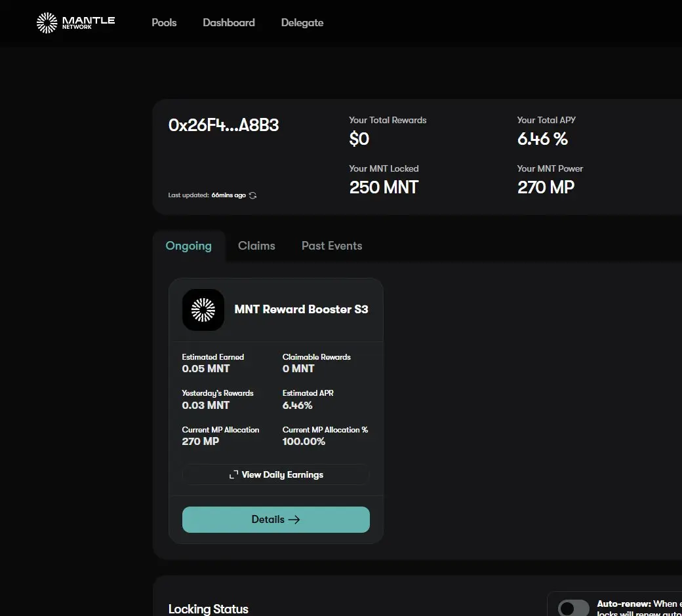The height and width of the screenshot is (616, 682).
Task: Click the wallet address 0x26F4...A8B3
Action: click(224, 125)
